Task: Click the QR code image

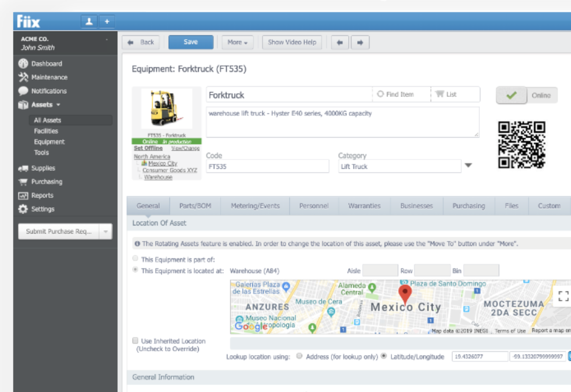Action: pos(521,145)
